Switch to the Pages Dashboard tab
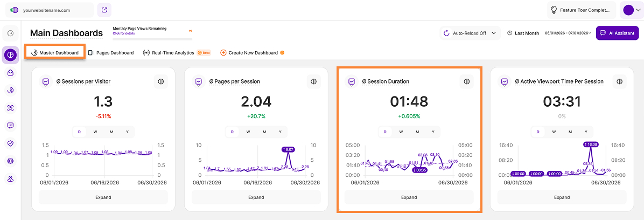 [x=111, y=53]
